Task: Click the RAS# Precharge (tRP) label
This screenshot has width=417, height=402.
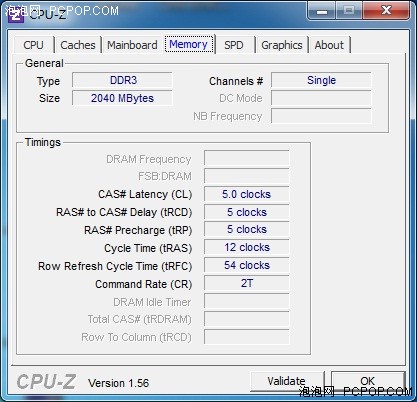Action: click(138, 230)
